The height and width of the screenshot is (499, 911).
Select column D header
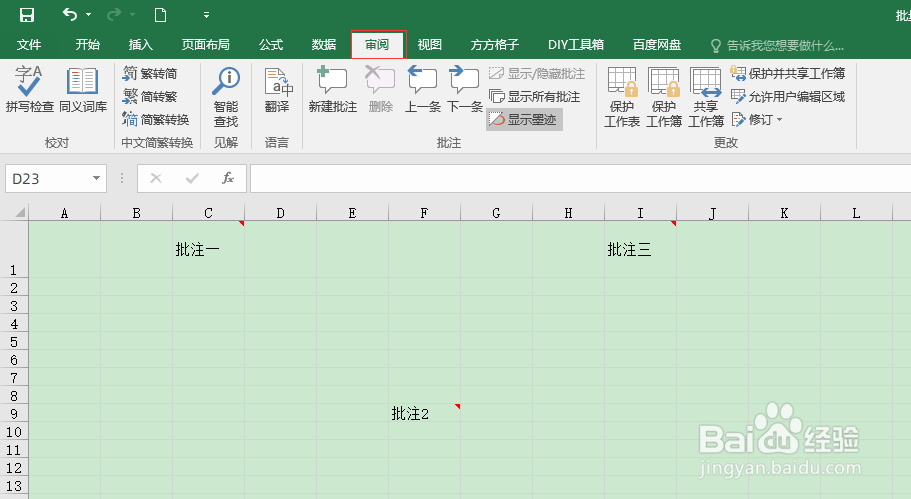(x=281, y=213)
